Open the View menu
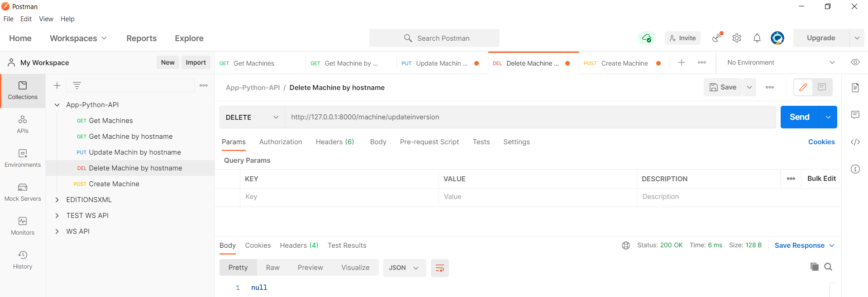This screenshot has height=297, width=868. click(x=46, y=19)
